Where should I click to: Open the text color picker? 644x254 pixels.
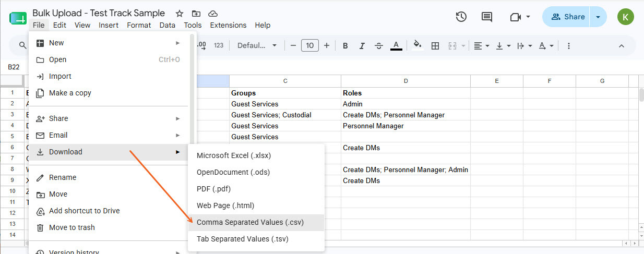[396, 46]
